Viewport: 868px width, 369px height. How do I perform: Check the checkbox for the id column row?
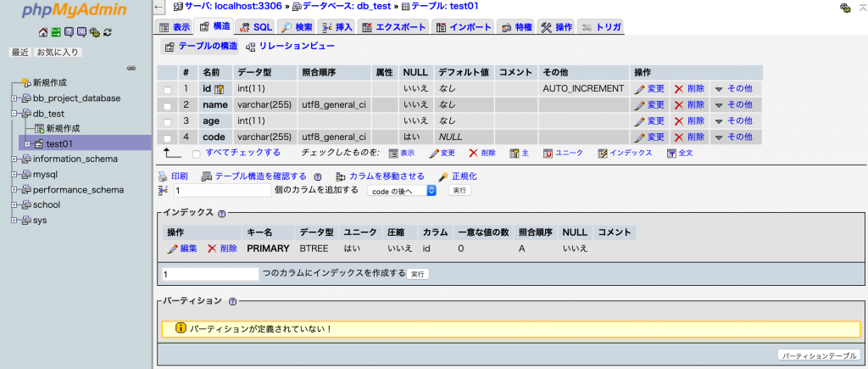[167, 89]
